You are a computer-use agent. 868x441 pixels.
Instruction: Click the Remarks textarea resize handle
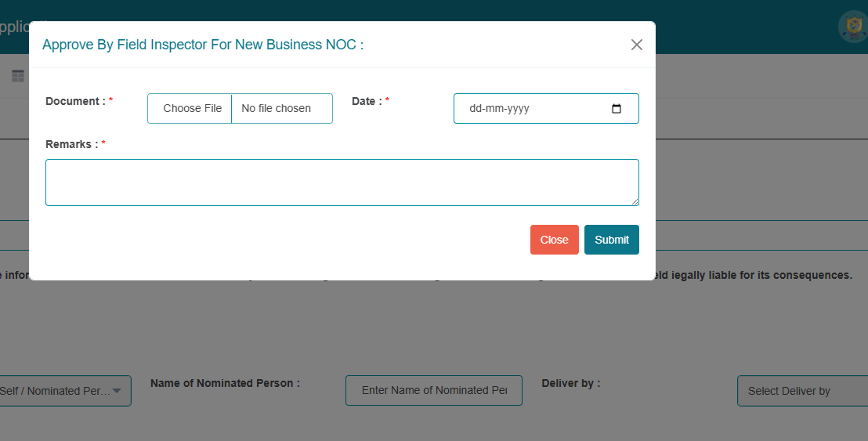(634, 201)
